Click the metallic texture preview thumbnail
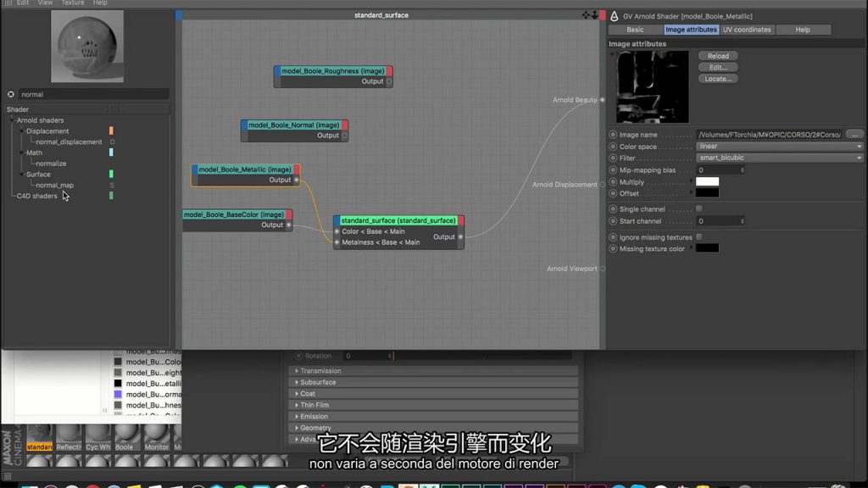 pyautogui.click(x=653, y=87)
